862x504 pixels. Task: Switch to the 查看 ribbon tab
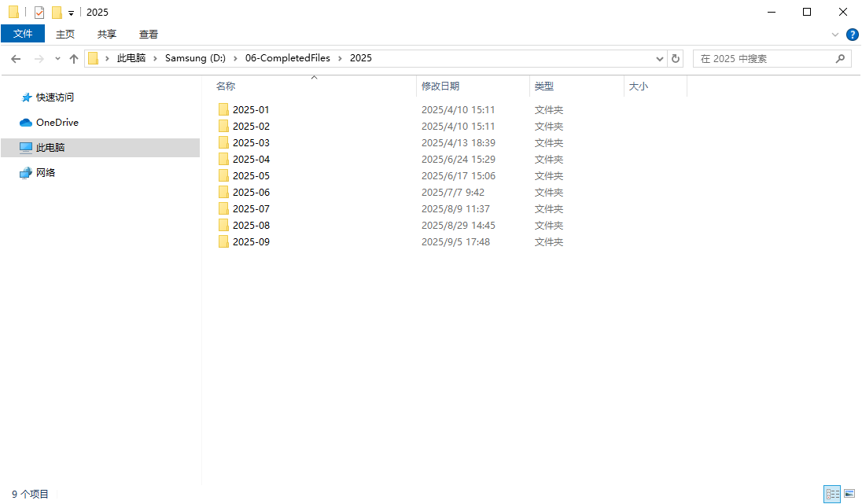149,34
